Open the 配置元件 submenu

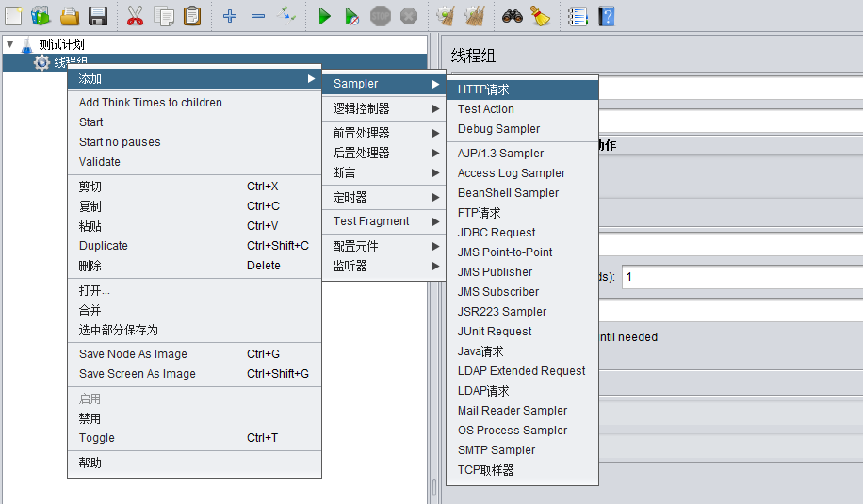(x=383, y=246)
